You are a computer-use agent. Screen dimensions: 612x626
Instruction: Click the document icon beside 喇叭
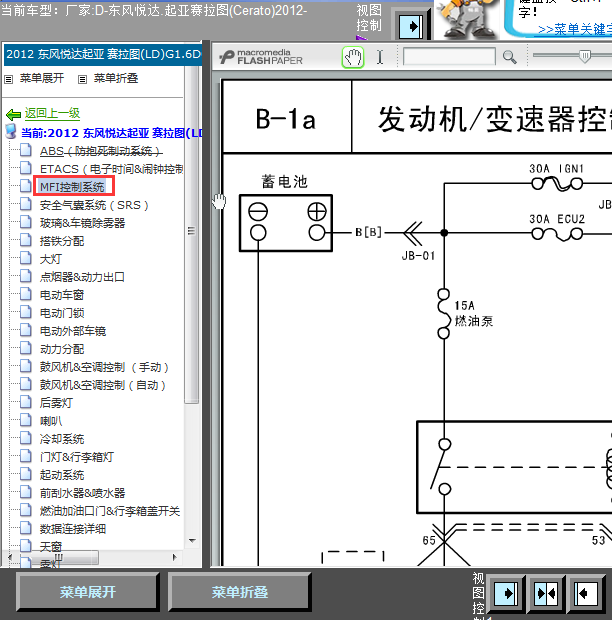(x=26, y=420)
